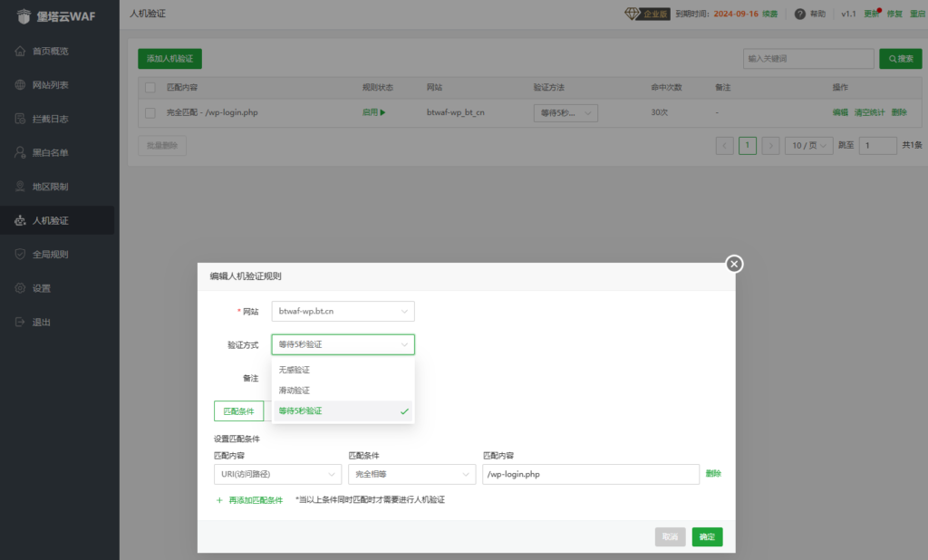The image size is (928, 560).
Task: Click the 删除 link in table row
Action: click(899, 112)
